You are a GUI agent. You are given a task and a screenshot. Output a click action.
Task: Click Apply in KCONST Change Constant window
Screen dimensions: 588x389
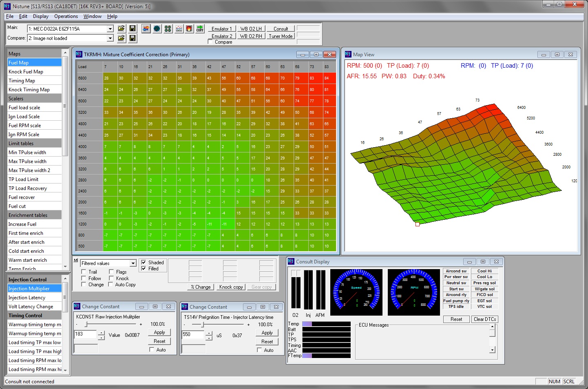(159, 332)
